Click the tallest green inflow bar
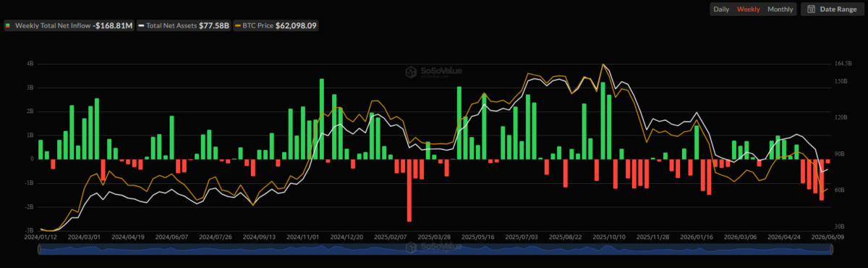Image resolution: width=868 pixels, height=268 pixels. [322, 119]
